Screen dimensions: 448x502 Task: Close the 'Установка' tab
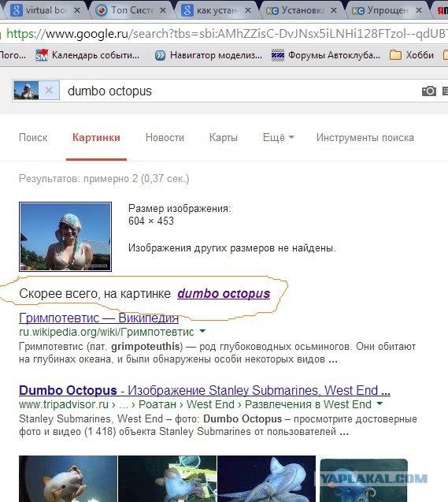coord(334,10)
